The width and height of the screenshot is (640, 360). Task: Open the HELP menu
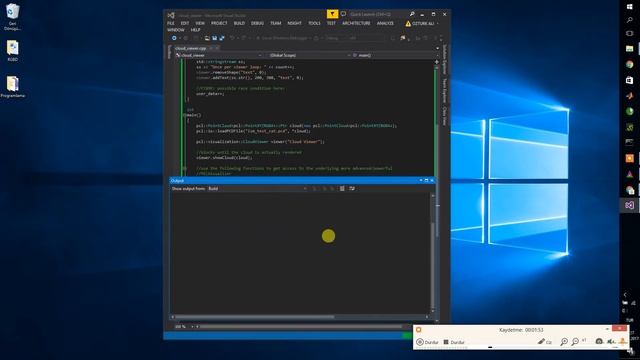click(196, 30)
